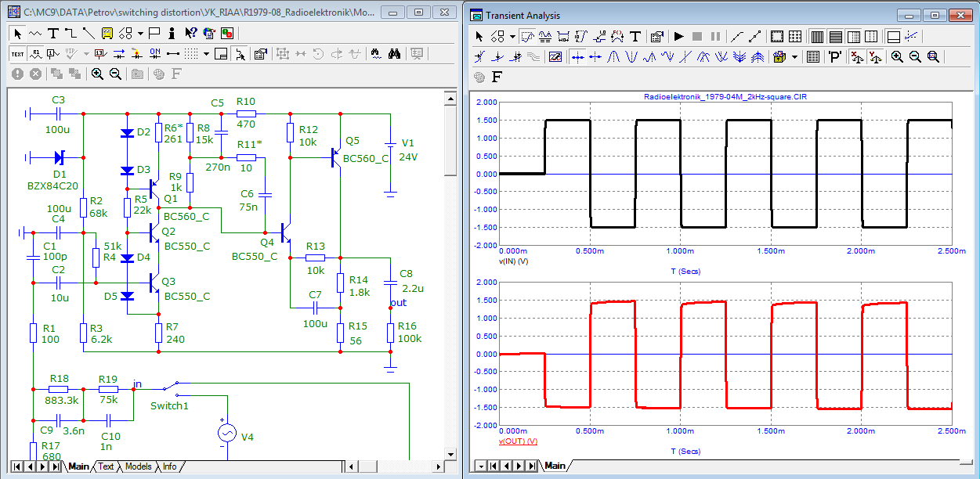Expand the component shapes dropdown in schematic toolbar
This screenshot has width=980, height=479.
pos(140,34)
